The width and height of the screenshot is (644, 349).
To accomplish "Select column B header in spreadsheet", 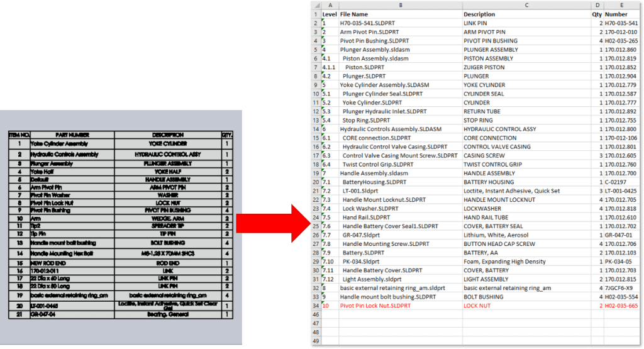I will tap(401, 5).
